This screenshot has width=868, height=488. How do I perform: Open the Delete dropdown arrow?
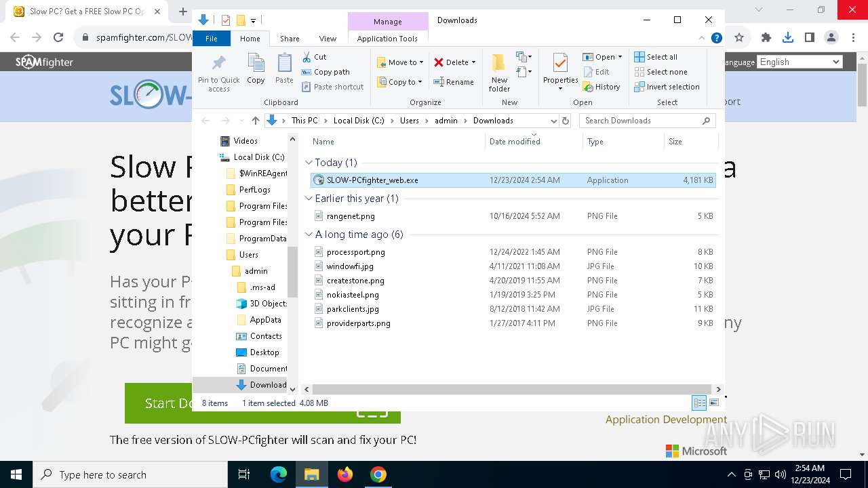tap(473, 62)
